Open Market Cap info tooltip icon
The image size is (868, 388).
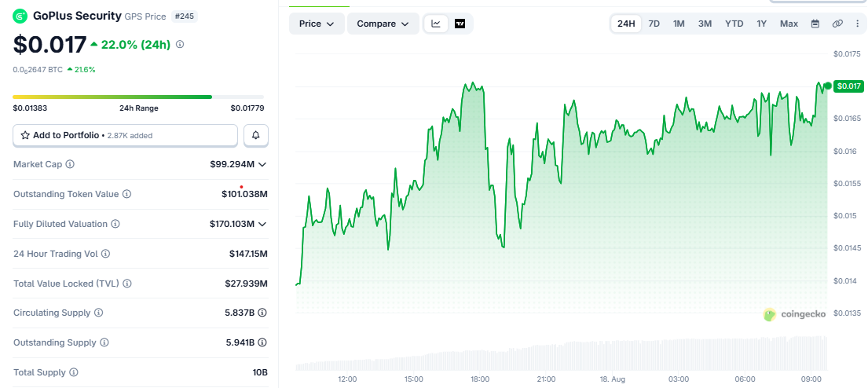[x=70, y=164]
